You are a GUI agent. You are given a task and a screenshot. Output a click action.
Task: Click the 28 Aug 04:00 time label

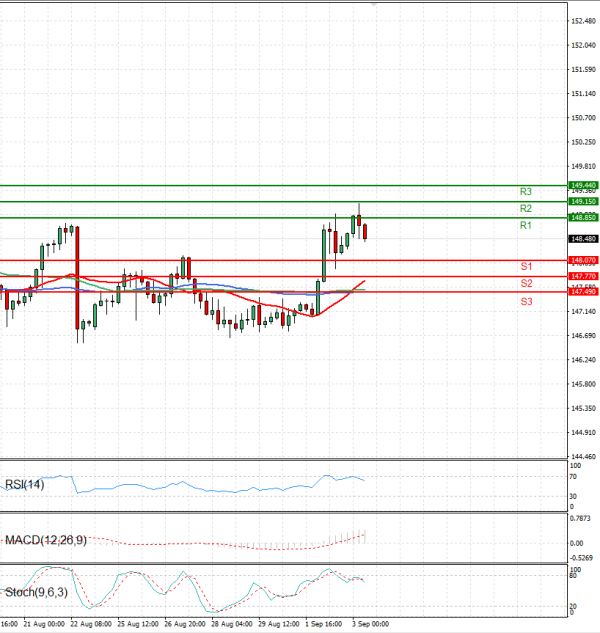coord(232,624)
